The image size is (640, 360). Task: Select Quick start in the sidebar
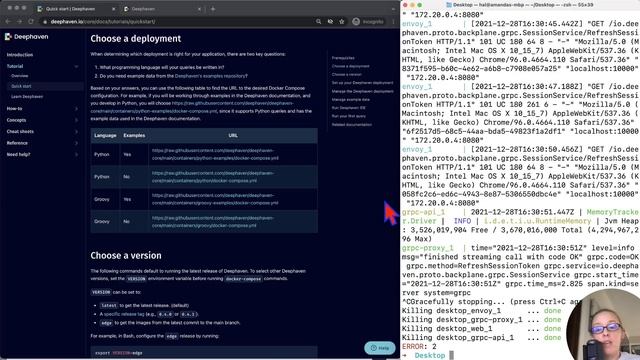click(x=21, y=86)
